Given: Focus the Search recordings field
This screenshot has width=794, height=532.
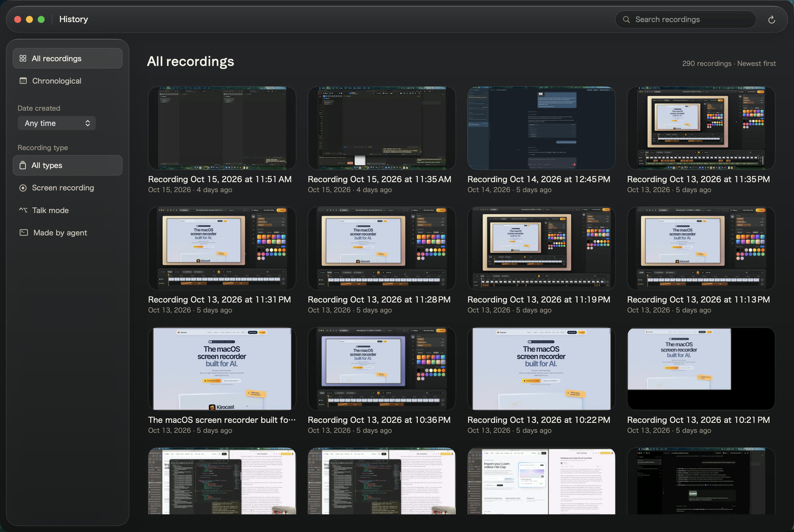Looking at the screenshot, I should point(686,19).
